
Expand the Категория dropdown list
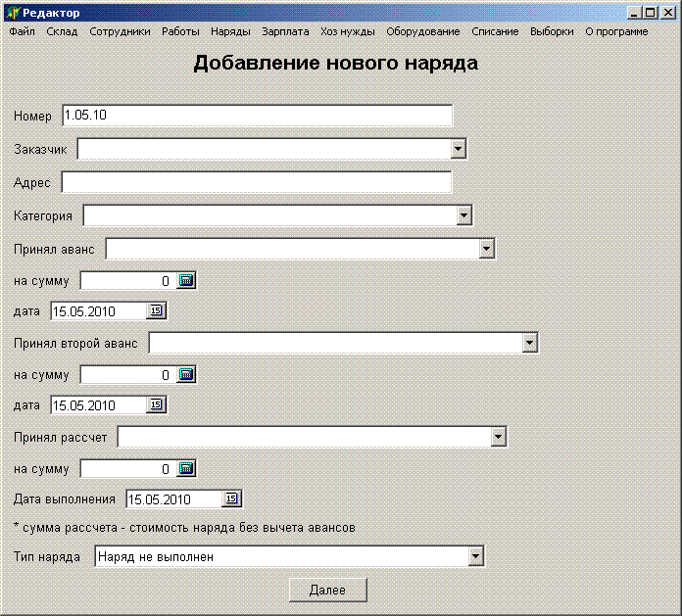click(x=463, y=215)
